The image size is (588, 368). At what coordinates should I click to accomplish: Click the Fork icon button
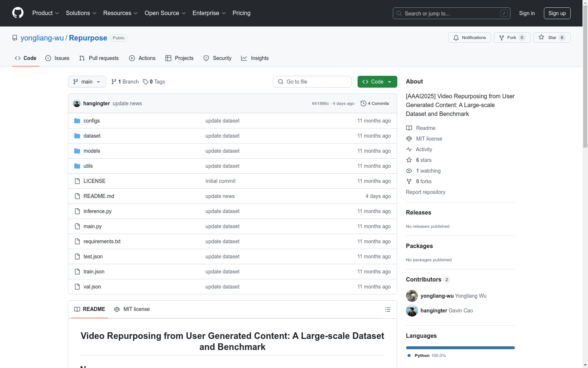(x=502, y=38)
